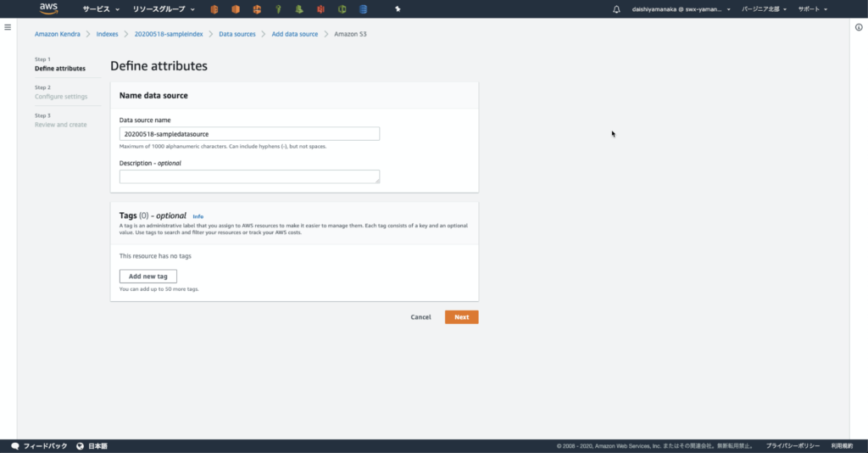Open the daishiyamanaka account dropdown
Viewport: 868px width, 453px height.
[678, 9]
